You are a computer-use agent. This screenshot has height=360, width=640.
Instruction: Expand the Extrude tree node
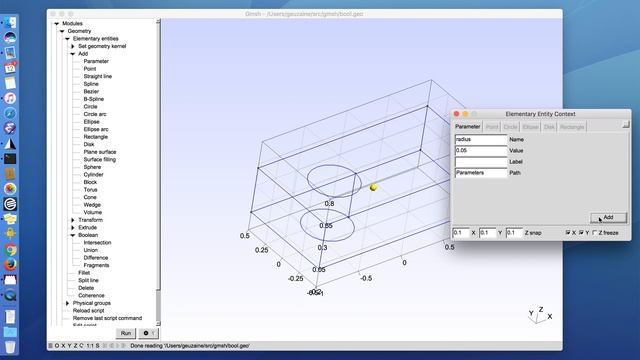73,227
